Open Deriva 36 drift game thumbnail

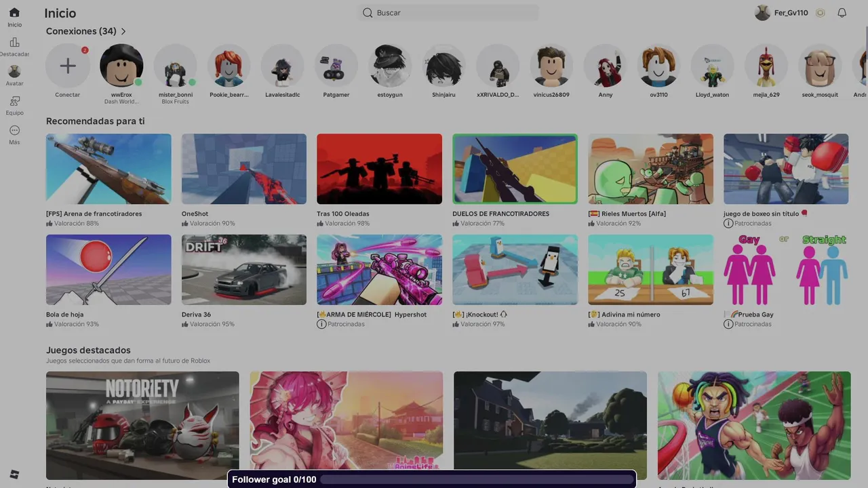(x=244, y=270)
